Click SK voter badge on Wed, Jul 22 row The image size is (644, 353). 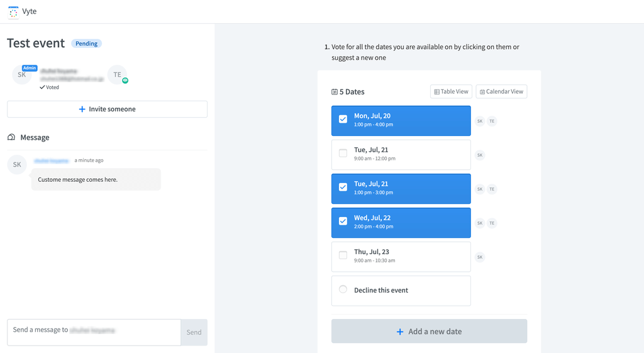pos(480,223)
